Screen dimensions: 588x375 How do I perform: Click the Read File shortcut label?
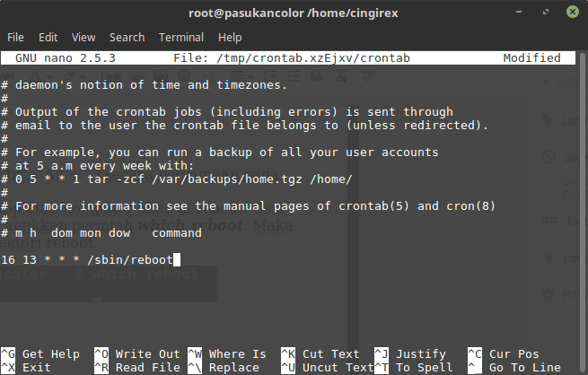(x=146, y=368)
